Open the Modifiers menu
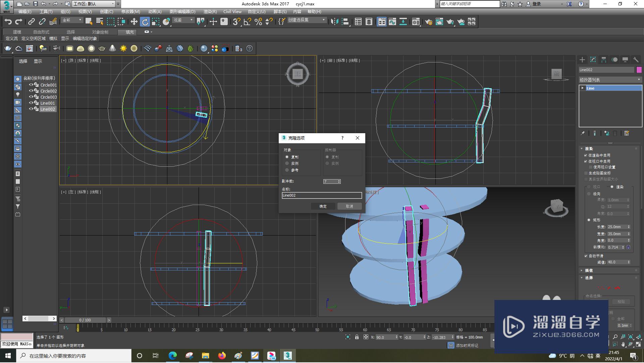 pyautogui.click(x=130, y=12)
